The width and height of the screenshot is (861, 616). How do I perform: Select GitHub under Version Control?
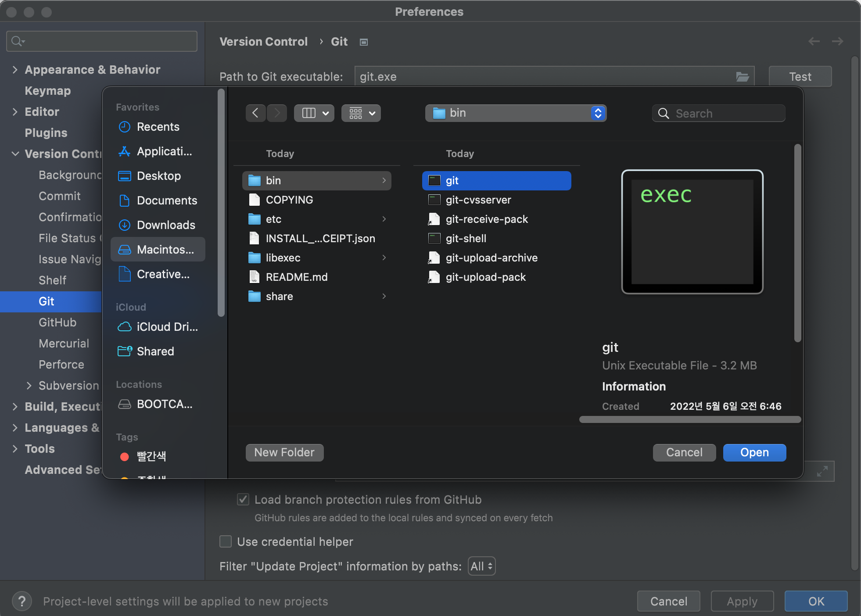pos(57,322)
